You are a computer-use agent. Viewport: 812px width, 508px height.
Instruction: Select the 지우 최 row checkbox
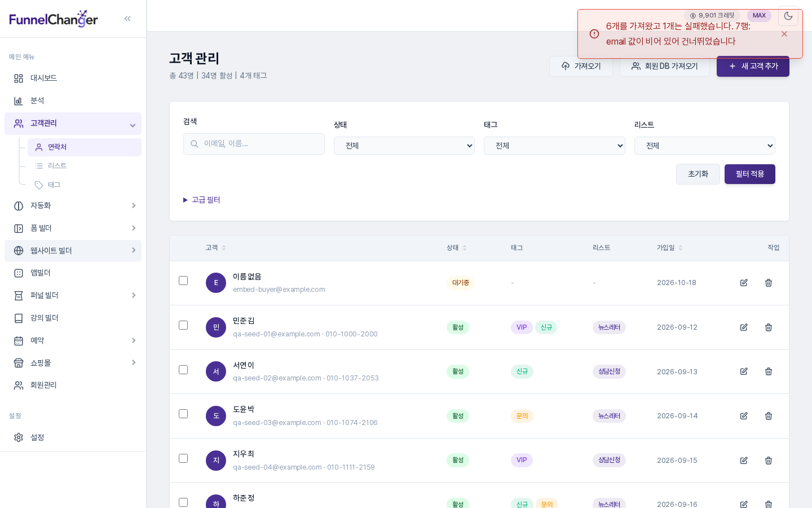click(183, 458)
